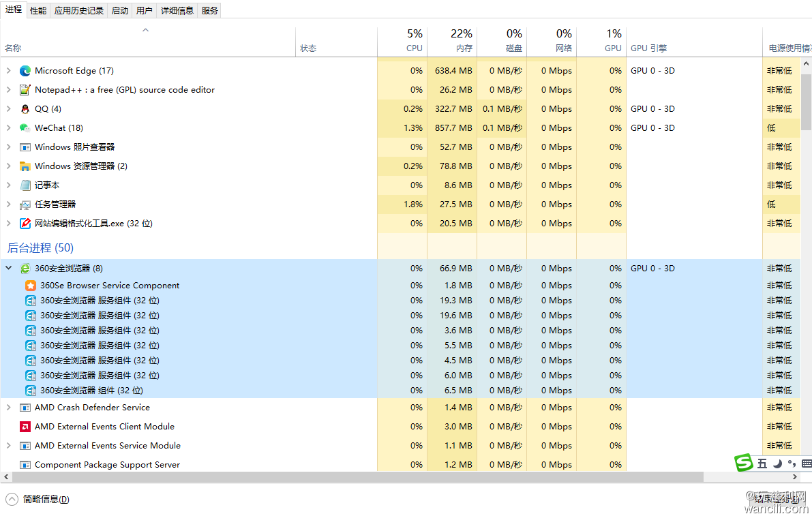812x516 pixels.
Task: Click the moon icon in the input bar
Action: click(x=777, y=464)
